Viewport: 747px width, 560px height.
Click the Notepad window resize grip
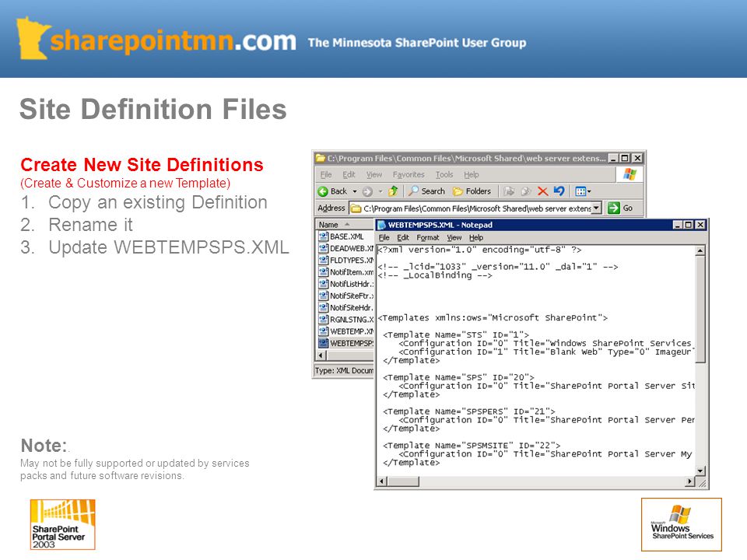(x=702, y=483)
